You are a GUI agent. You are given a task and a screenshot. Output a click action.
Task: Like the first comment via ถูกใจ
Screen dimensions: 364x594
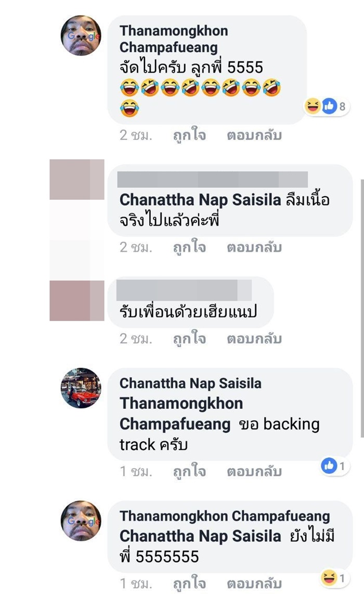[189, 135]
